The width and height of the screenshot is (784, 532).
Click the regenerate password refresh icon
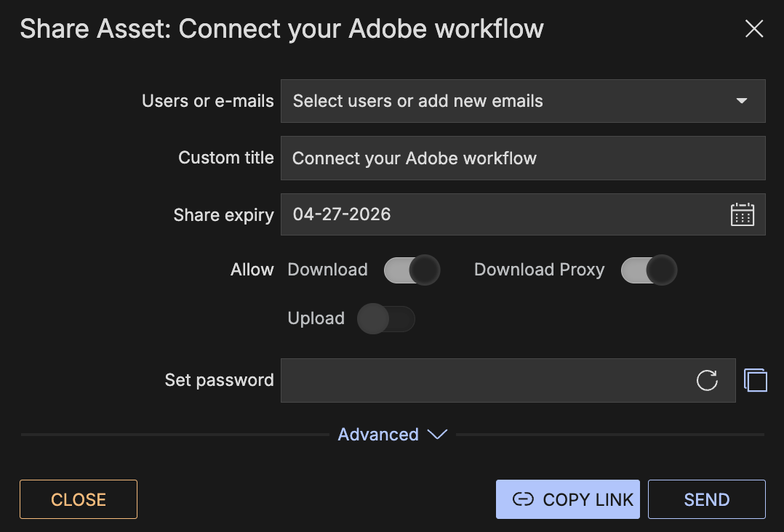(x=707, y=380)
